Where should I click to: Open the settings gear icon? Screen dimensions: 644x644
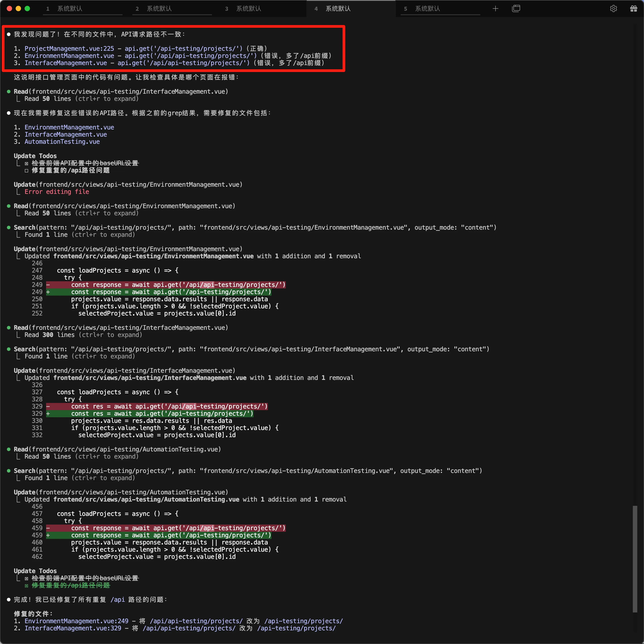[613, 9]
